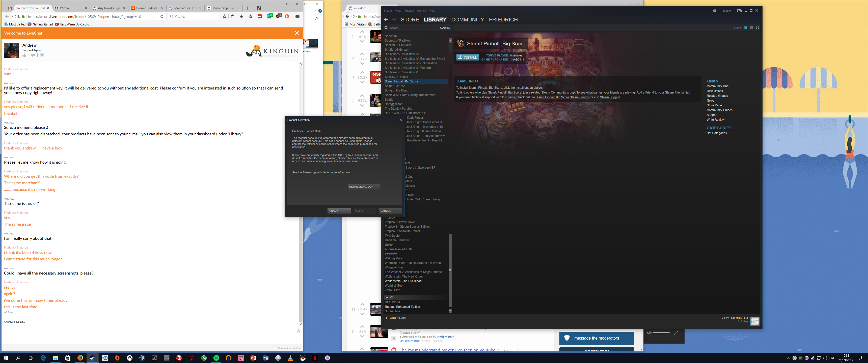
Task: Click the Set Categories link
Action: [718, 133]
